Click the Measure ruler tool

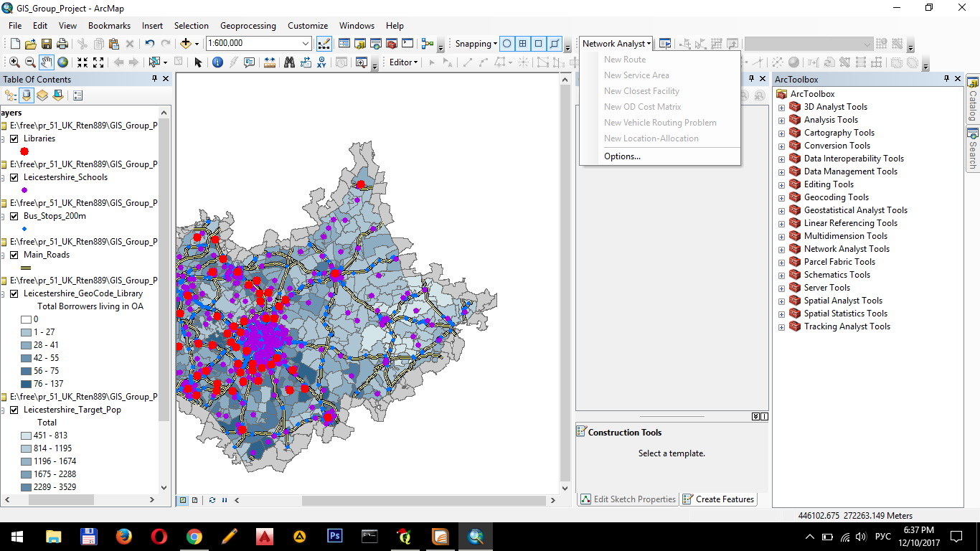click(270, 62)
